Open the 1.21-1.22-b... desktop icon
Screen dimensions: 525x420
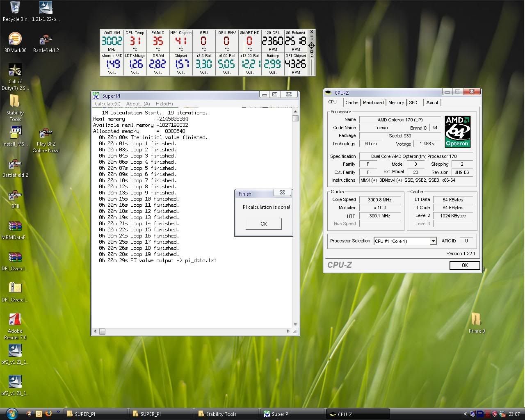(x=46, y=11)
